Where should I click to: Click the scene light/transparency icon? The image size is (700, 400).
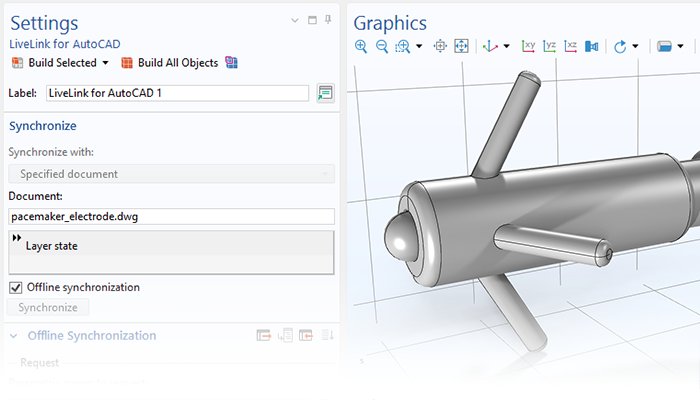664,46
